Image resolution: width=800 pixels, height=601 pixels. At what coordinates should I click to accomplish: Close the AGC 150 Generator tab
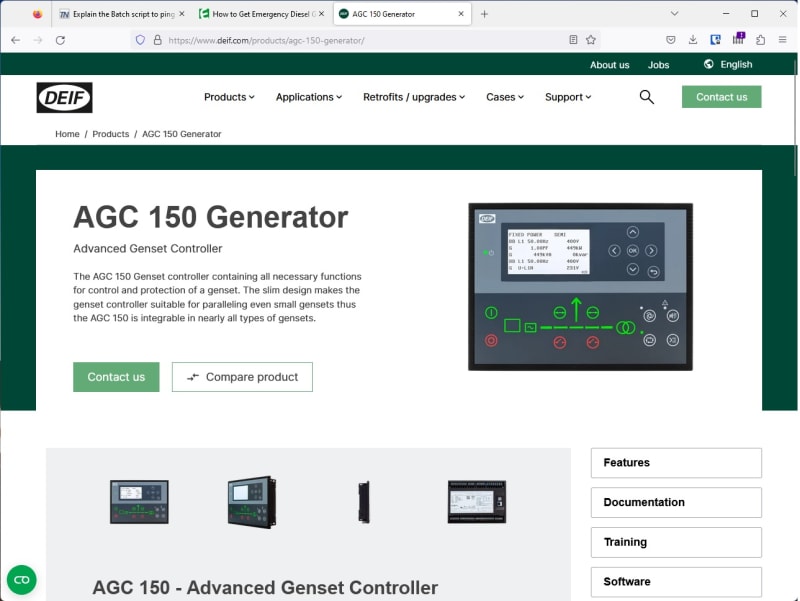click(x=461, y=14)
